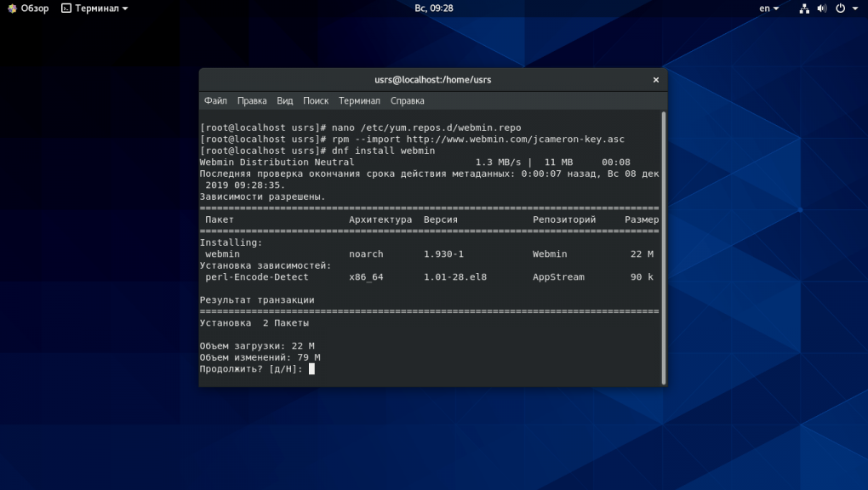868x490 pixels.
Task: Click the cursor after the Продолжить? prompt
Action: pos(311,368)
